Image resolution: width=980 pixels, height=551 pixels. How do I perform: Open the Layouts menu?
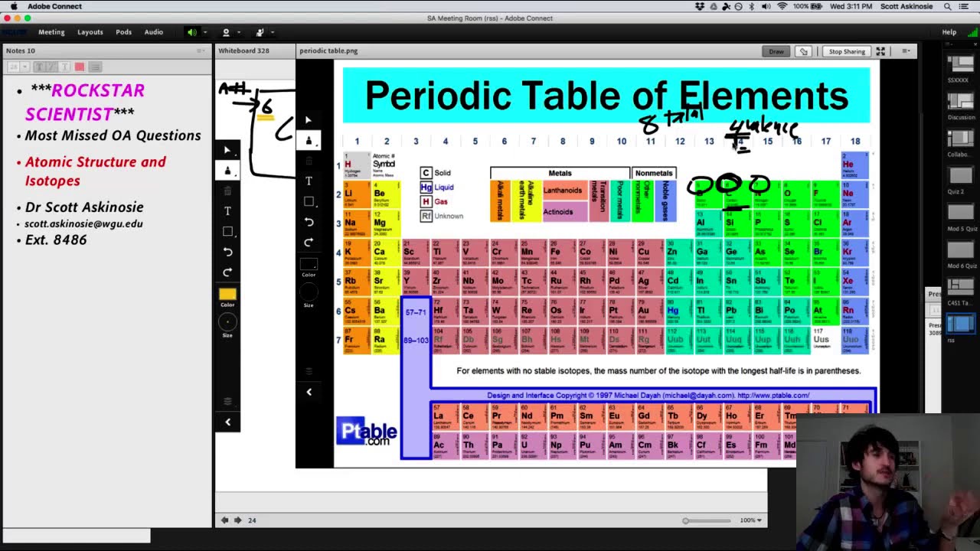(90, 32)
